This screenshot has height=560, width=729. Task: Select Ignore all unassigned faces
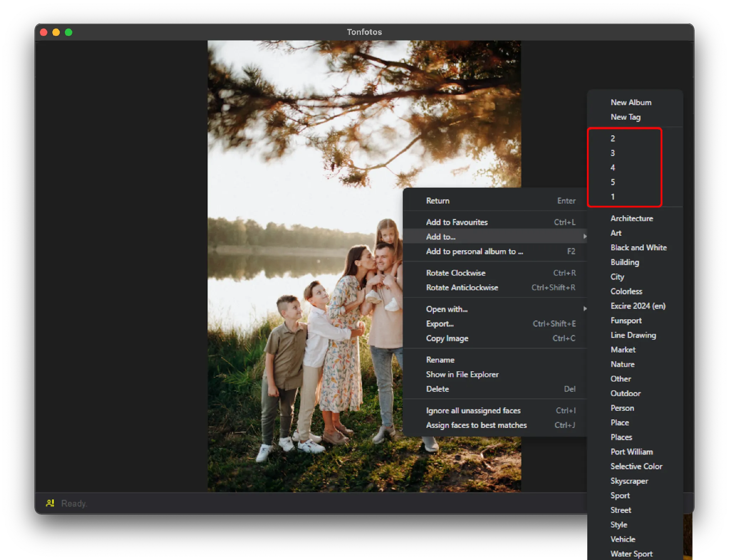tap(495, 410)
